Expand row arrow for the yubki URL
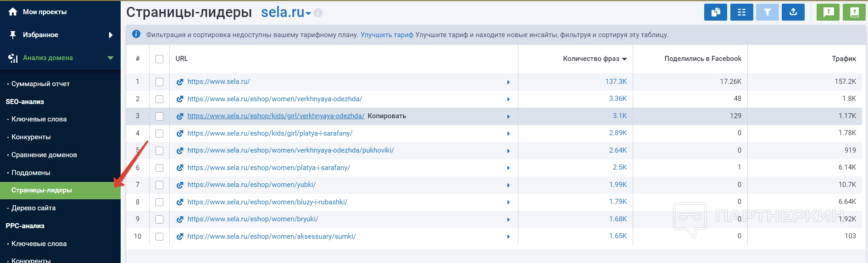868x263 pixels. [x=508, y=185]
